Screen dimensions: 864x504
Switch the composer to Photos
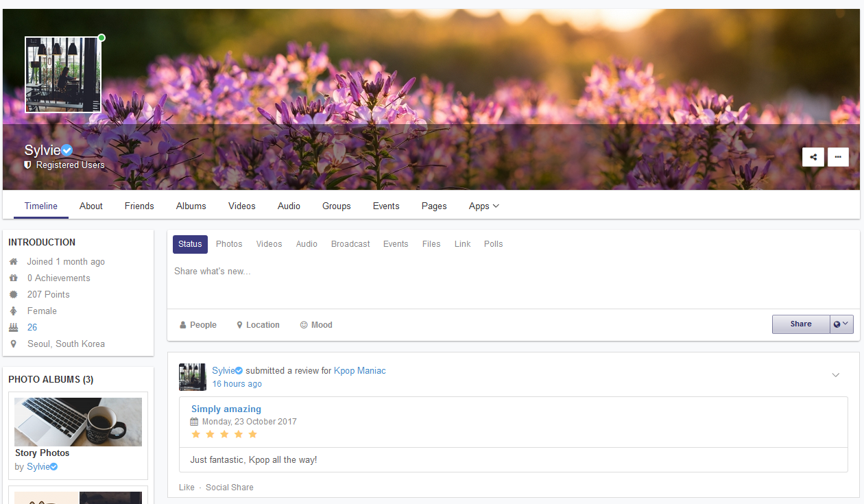[x=229, y=244]
